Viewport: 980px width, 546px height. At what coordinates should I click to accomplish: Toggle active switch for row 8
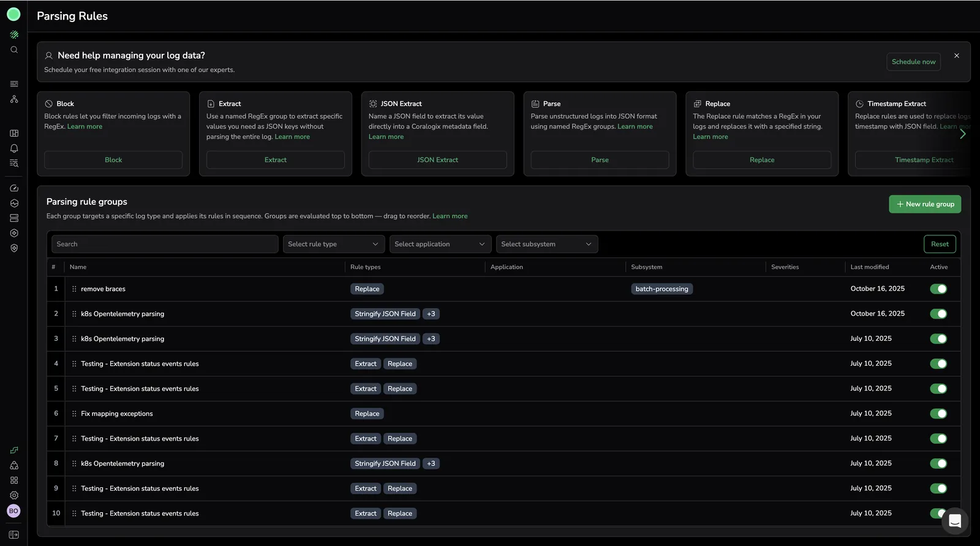[x=938, y=464]
